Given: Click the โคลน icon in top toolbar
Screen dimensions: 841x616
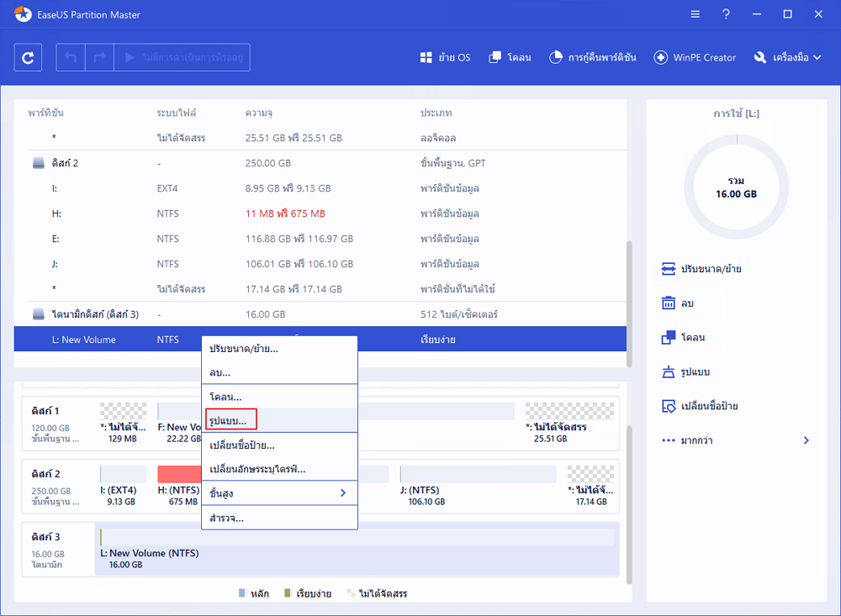Looking at the screenshot, I should point(495,57).
